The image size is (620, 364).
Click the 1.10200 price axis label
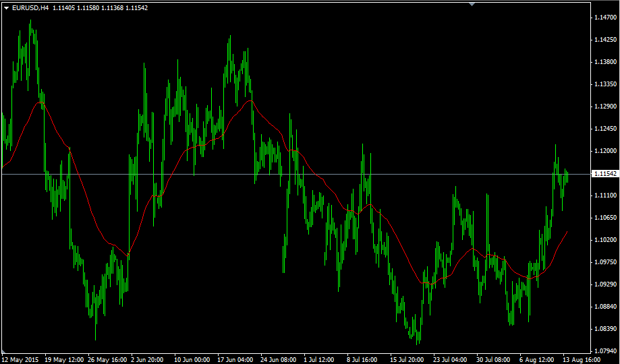(x=605, y=240)
